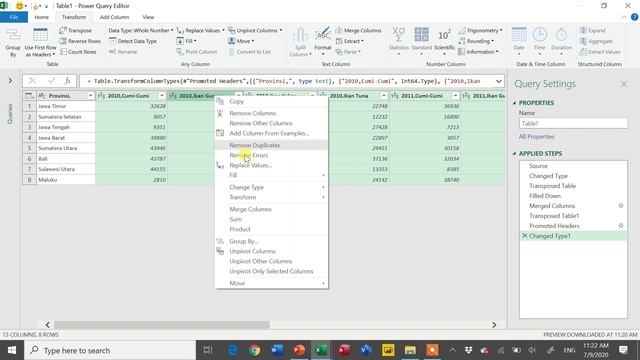Open the Statistics number tool
640x360 pixels.
point(398,42)
